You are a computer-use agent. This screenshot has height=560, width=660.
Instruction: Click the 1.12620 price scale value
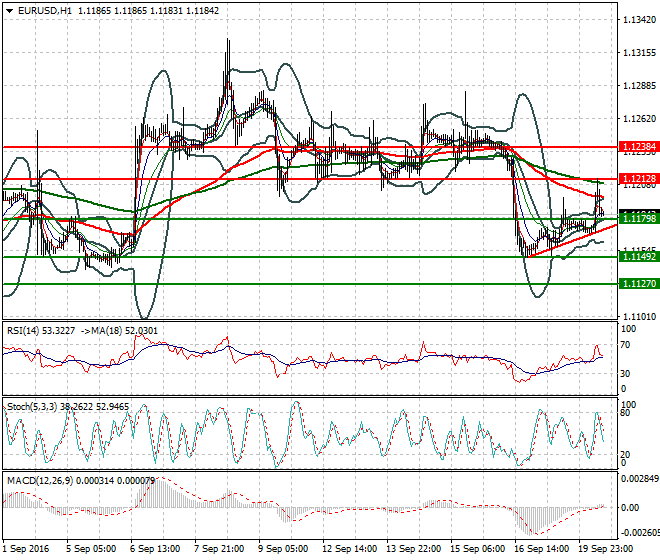(639, 119)
